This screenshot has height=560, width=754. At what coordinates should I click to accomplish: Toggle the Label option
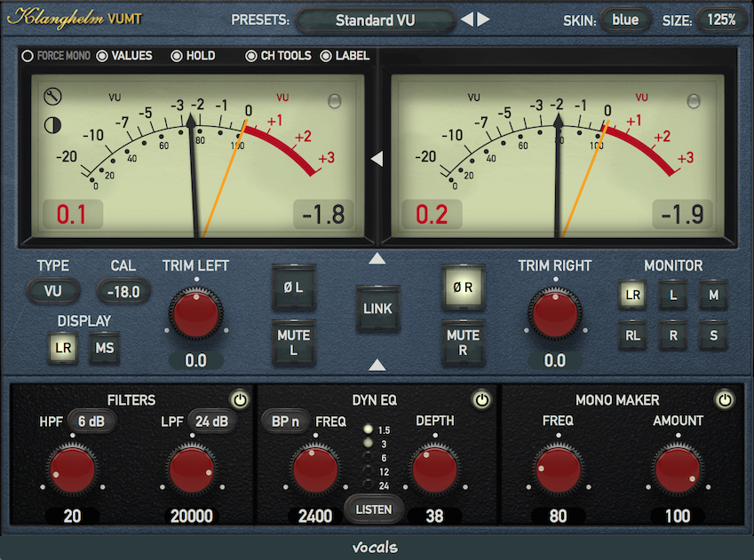click(345, 56)
